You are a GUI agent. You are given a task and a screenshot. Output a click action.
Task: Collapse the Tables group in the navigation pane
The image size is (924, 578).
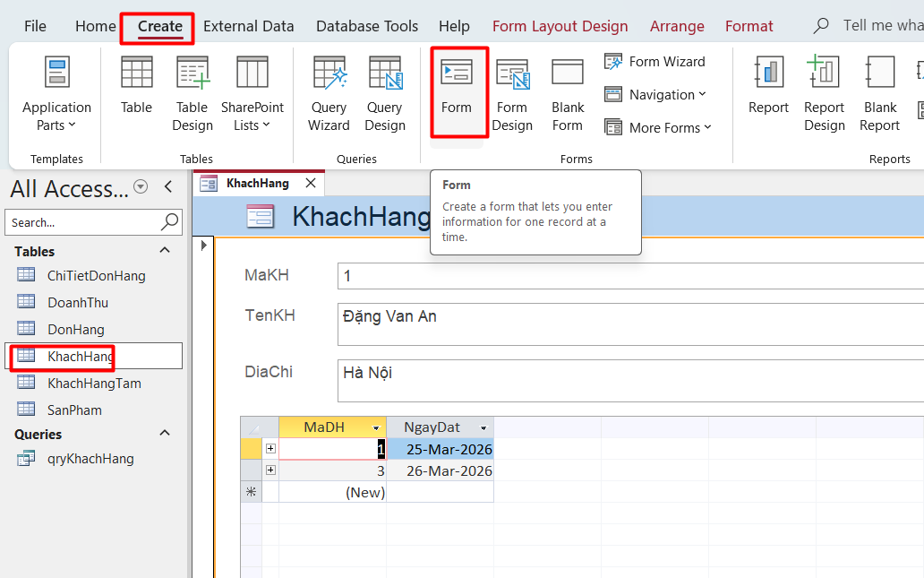click(x=165, y=251)
